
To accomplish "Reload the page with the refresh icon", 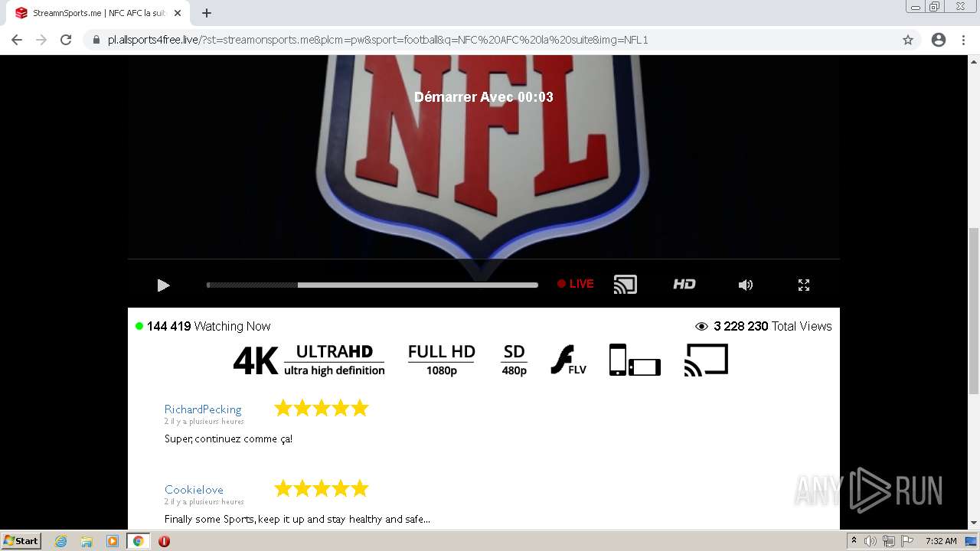I will (x=66, y=40).
